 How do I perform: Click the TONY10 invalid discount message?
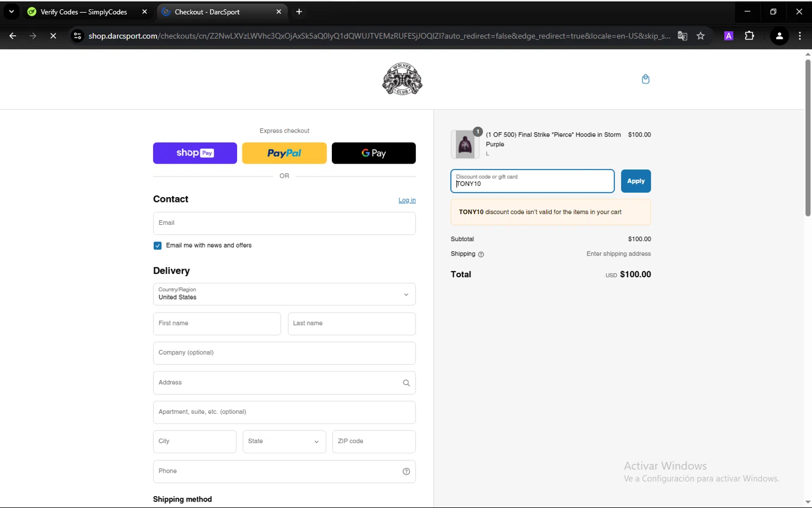click(551, 212)
